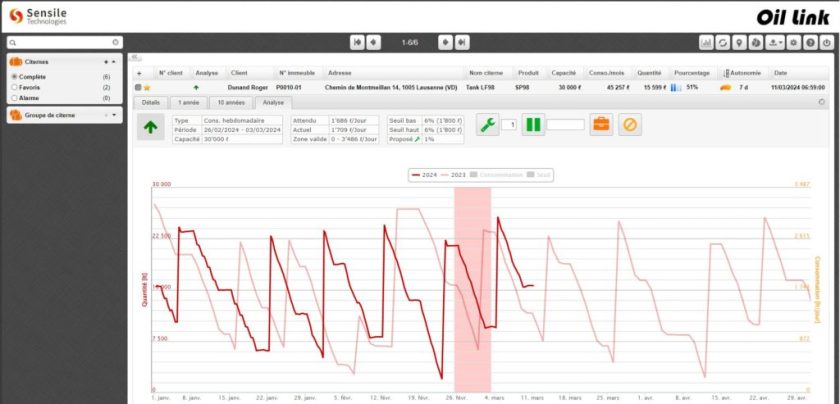Collapse the Citernes panel
This screenshot has height=404, width=840.
click(x=113, y=62)
